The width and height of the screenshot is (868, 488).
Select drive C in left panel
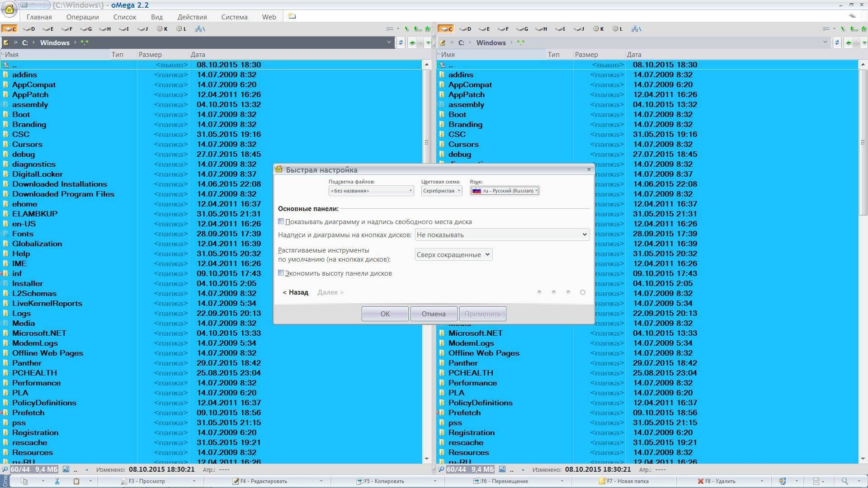[x=9, y=29]
